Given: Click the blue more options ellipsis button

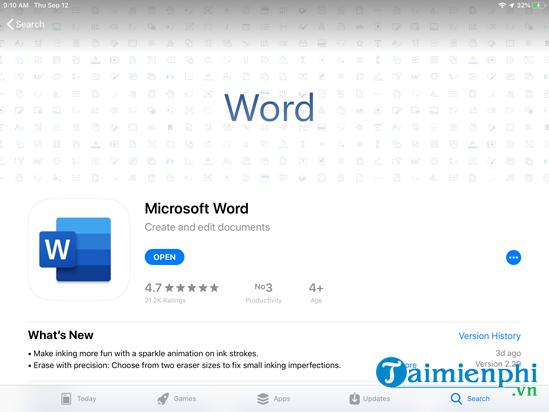Looking at the screenshot, I should pos(513,258).
